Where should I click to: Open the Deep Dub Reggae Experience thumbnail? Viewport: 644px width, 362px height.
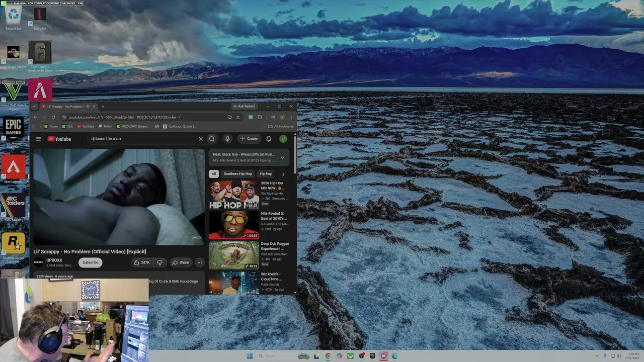tap(234, 255)
